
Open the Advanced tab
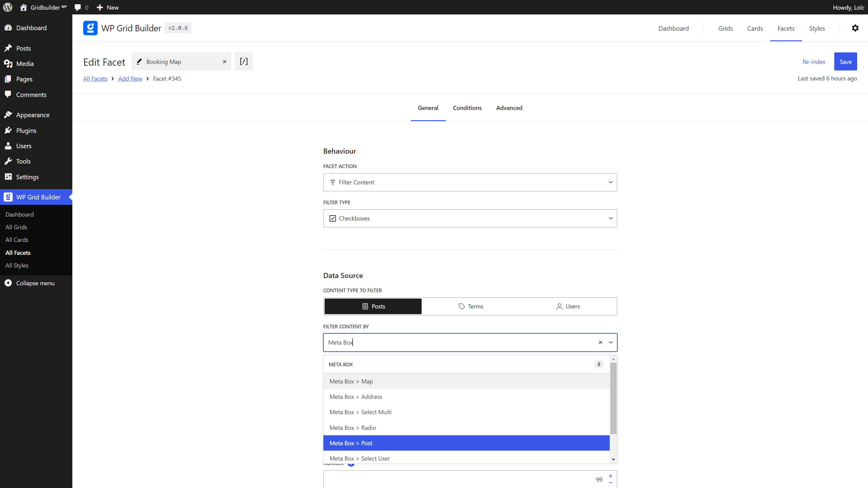point(509,108)
